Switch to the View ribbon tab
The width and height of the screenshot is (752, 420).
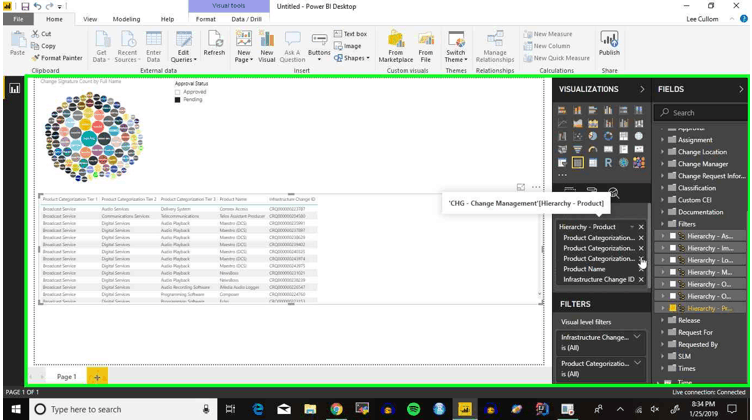[x=90, y=19]
